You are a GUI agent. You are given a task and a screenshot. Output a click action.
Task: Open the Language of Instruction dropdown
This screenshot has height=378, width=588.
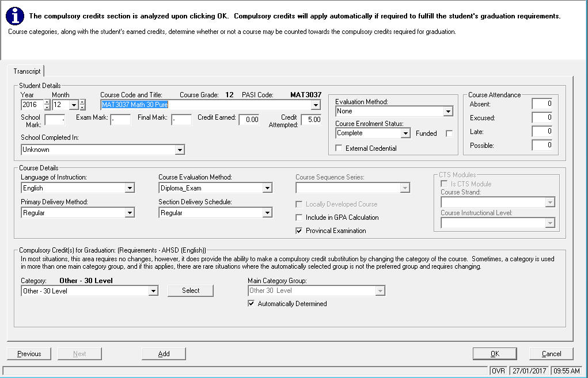pyautogui.click(x=130, y=188)
